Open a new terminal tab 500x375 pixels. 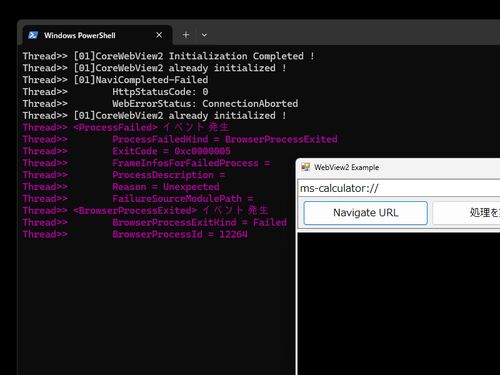coord(186,35)
